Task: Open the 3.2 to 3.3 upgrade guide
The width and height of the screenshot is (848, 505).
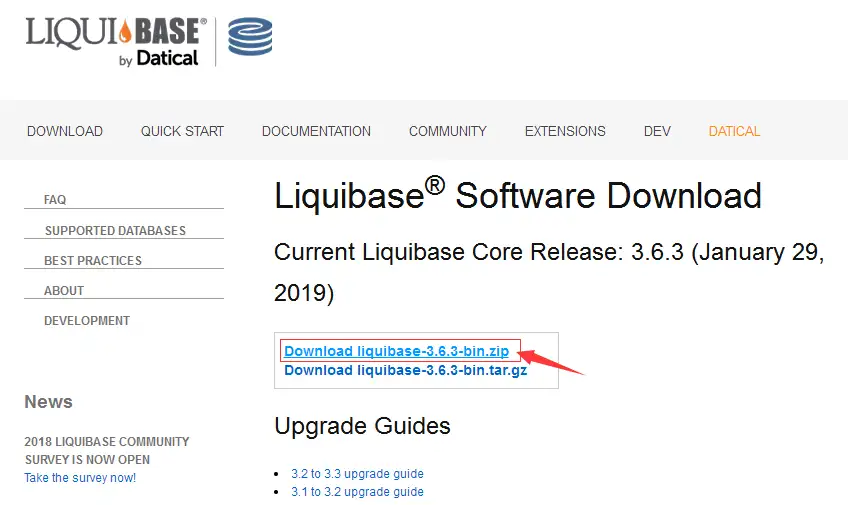Action: click(x=357, y=474)
